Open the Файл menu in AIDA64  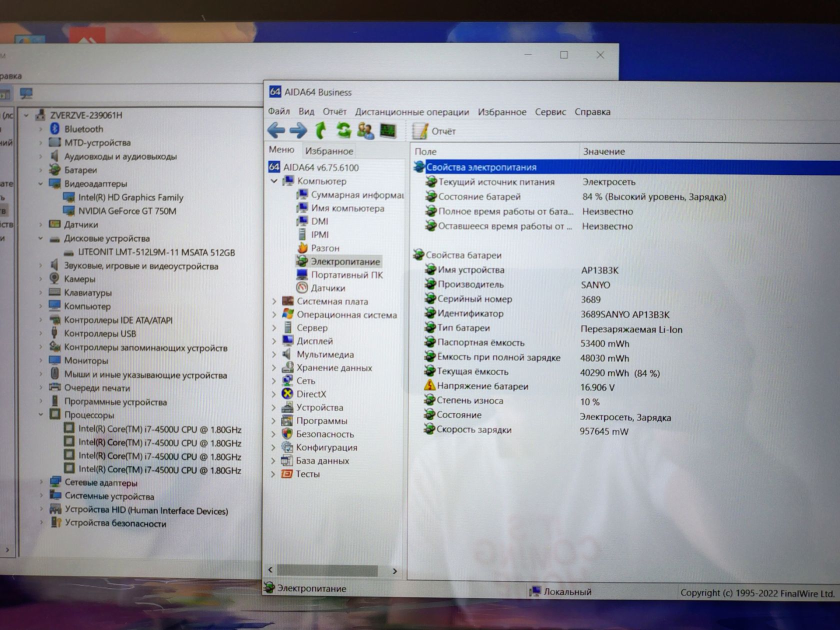point(279,111)
